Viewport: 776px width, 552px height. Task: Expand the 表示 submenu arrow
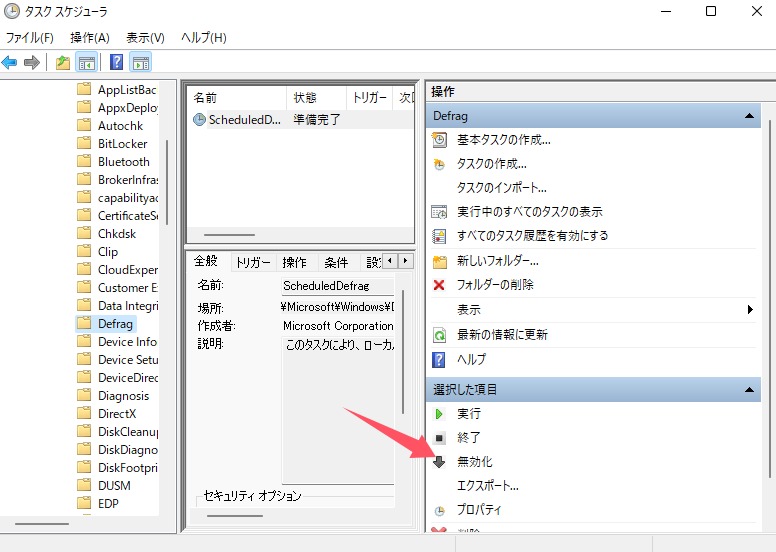click(x=750, y=309)
